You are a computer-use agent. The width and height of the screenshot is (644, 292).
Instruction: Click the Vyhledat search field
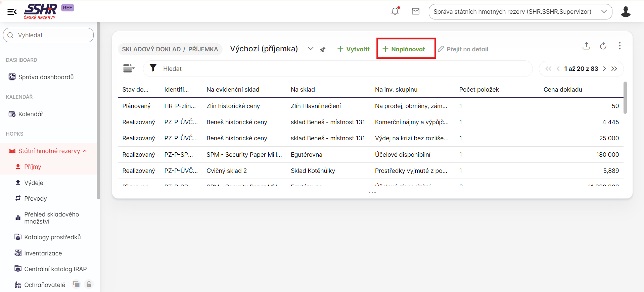(48, 35)
